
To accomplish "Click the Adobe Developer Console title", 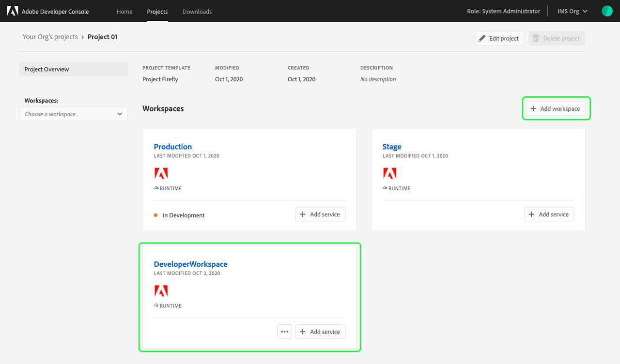I will (x=55, y=11).
